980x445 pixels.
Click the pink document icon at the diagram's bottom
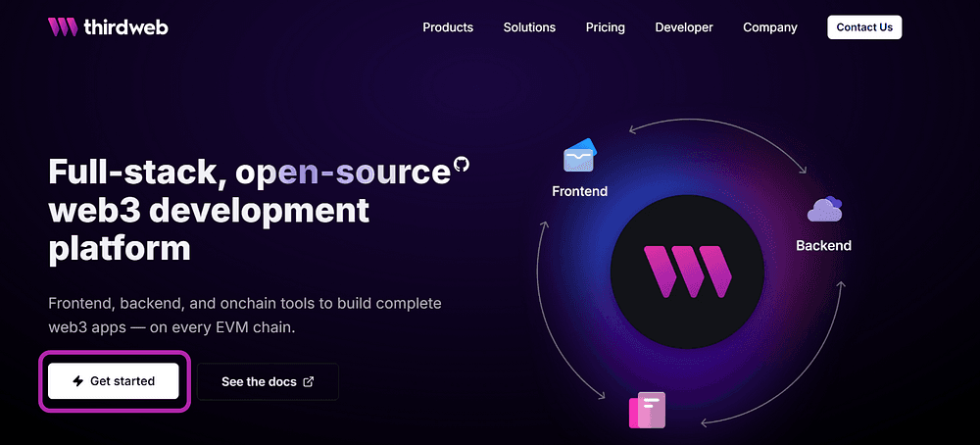[647, 410]
